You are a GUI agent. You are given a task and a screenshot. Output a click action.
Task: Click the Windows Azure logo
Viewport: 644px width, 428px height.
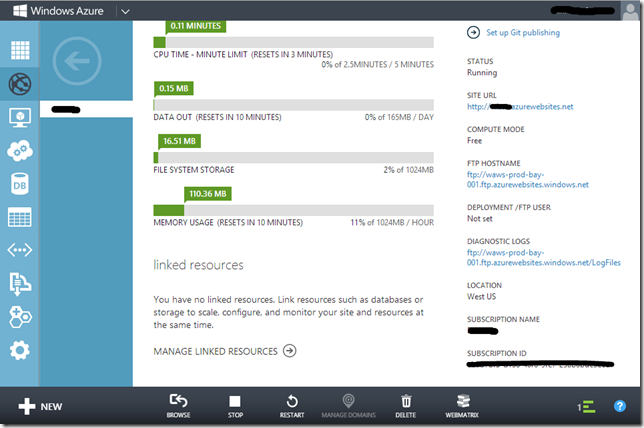point(58,11)
